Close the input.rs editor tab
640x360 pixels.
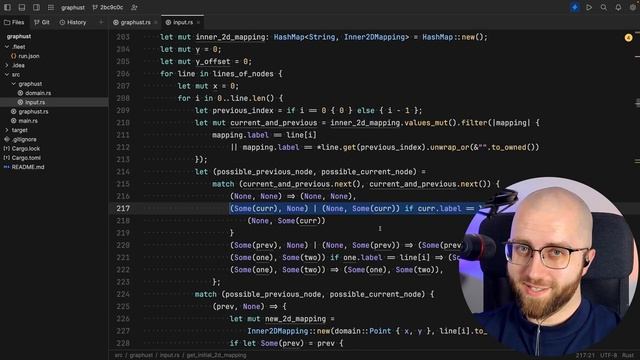tap(198, 22)
